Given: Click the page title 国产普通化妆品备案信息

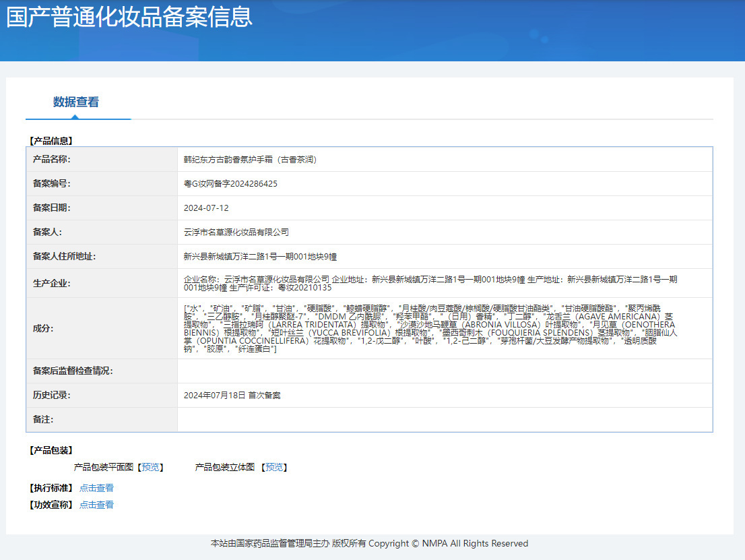Looking at the screenshot, I should 129,17.
